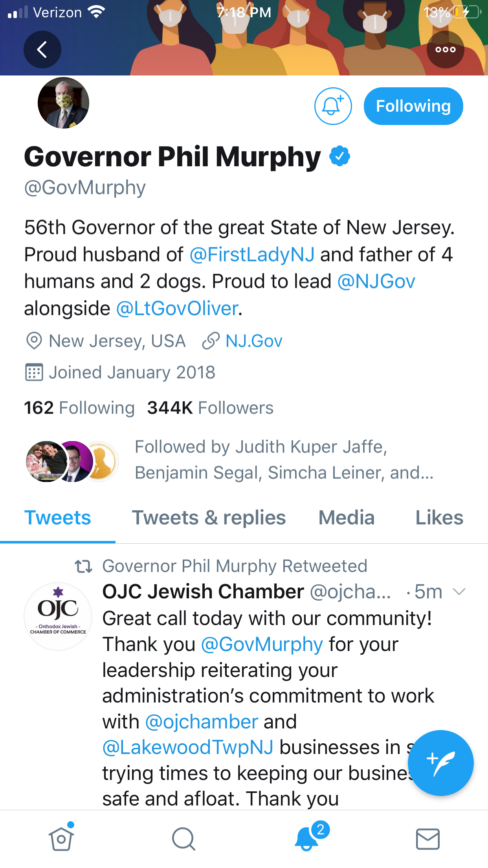The width and height of the screenshot is (488, 868).
Task: Open the Likes tab
Action: (439, 518)
